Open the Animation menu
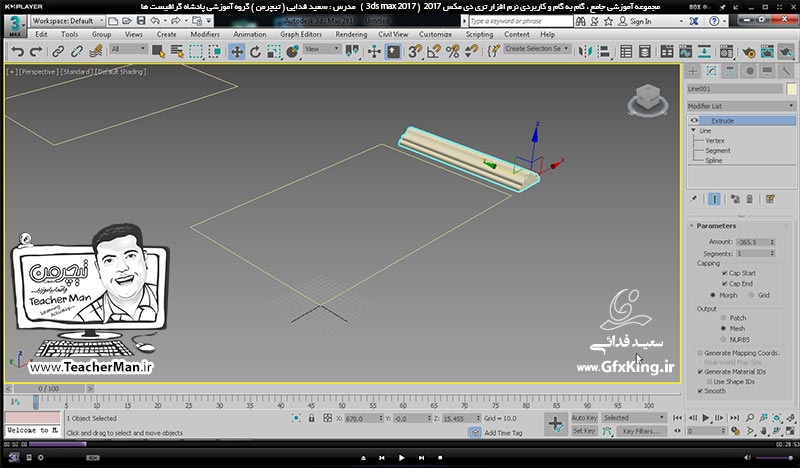The width and height of the screenshot is (800, 468). click(249, 34)
